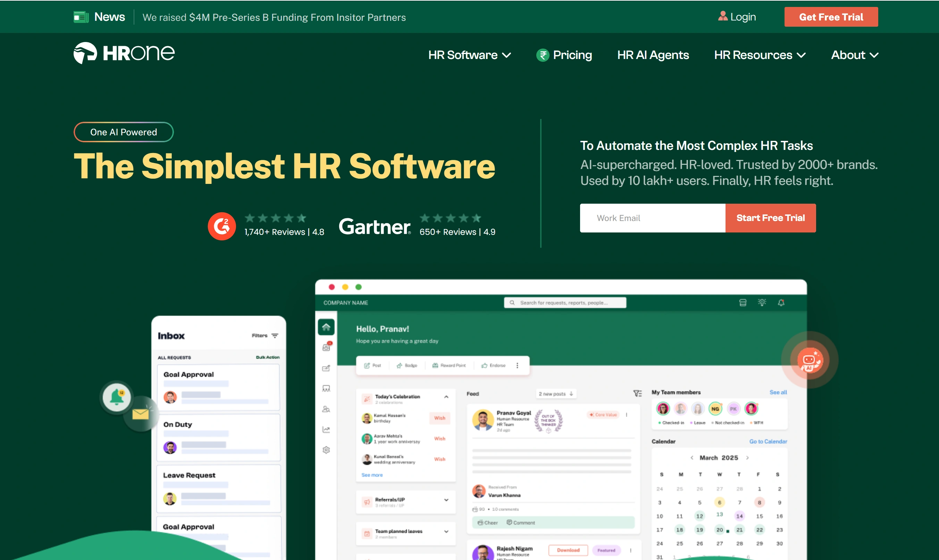Viewport: 939px width, 560px height.
Task: Click the notification bell in the dashboard header
Action: [781, 303]
